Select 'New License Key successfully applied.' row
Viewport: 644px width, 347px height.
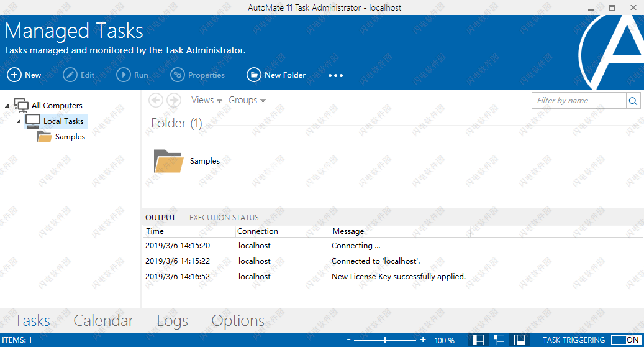click(392, 277)
